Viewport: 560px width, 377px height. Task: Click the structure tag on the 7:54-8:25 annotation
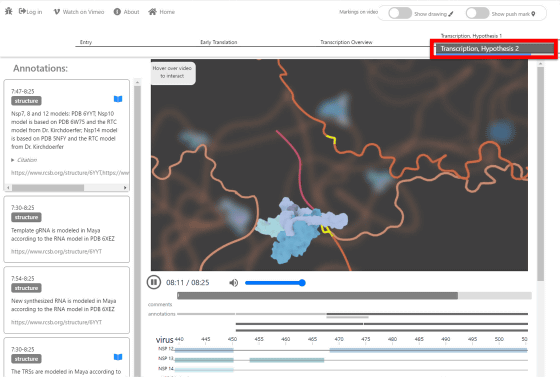click(x=26, y=288)
